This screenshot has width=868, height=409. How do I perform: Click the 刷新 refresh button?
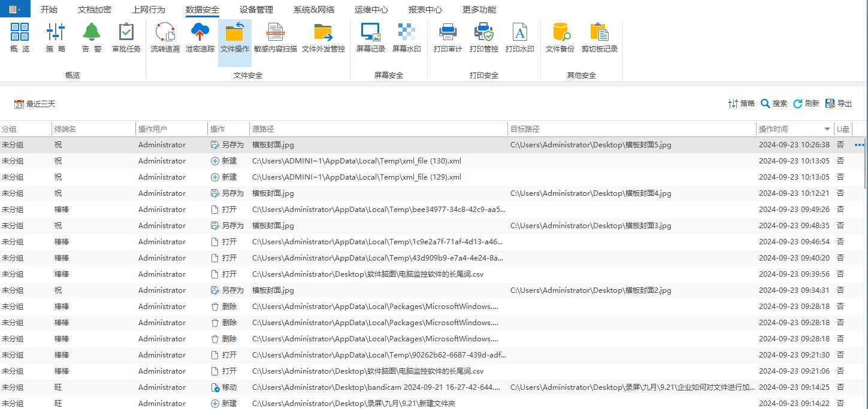[806, 104]
